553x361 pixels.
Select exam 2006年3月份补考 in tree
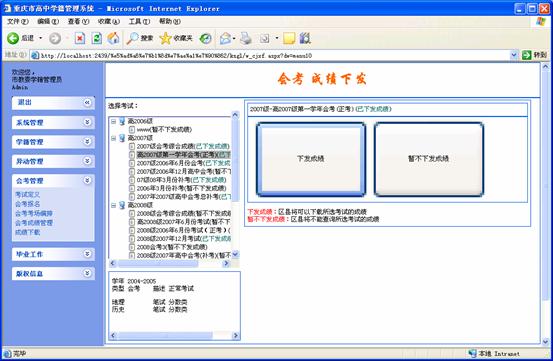tap(181, 188)
